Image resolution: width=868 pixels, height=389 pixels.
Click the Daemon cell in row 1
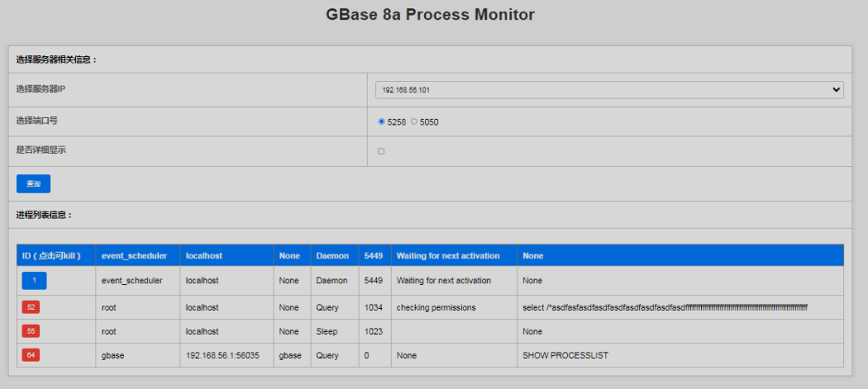pyautogui.click(x=334, y=281)
